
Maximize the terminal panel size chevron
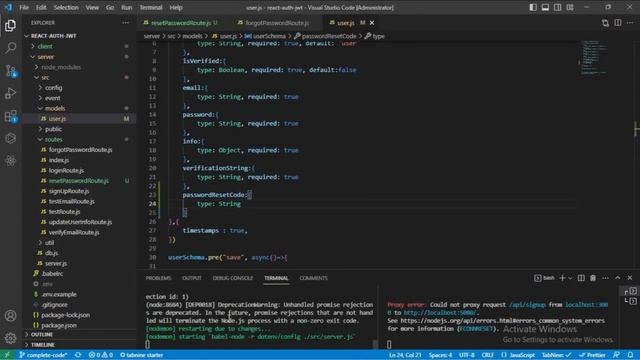pos(618,278)
